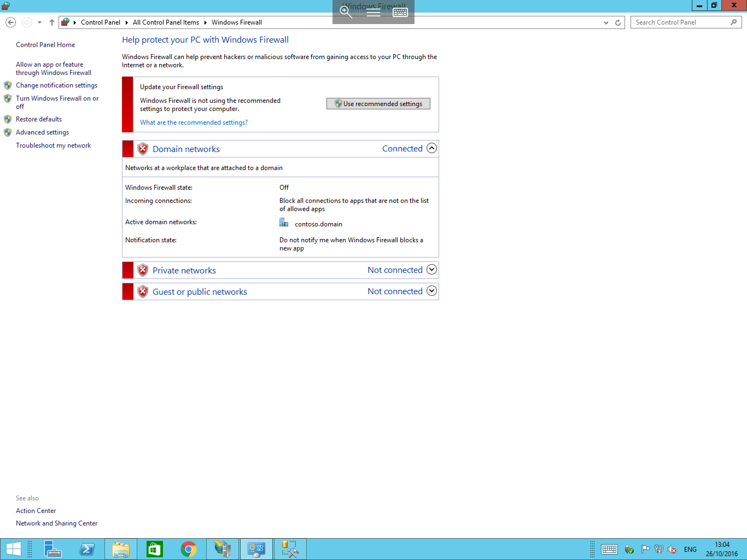This screenshot has height=560, width=747.
Task: Click the Action Center flag in system tray
Action: 646,549
